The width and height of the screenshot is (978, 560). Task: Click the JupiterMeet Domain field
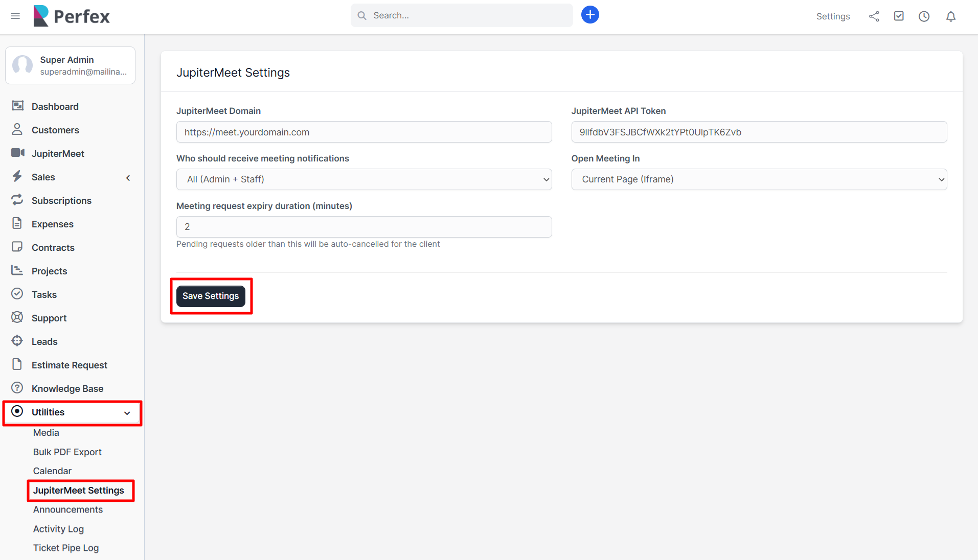coord(364,132)
